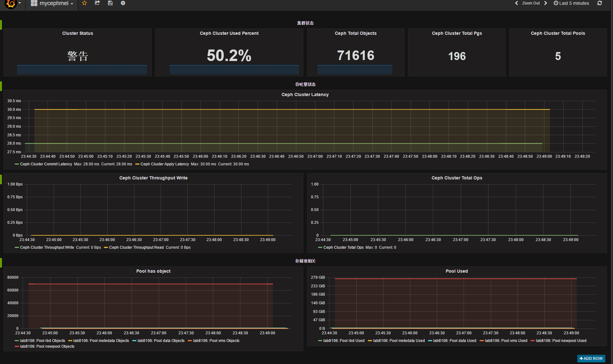Click the Cluster Status panel title
This screenshot has height=364, width=613.
(78, 33)
